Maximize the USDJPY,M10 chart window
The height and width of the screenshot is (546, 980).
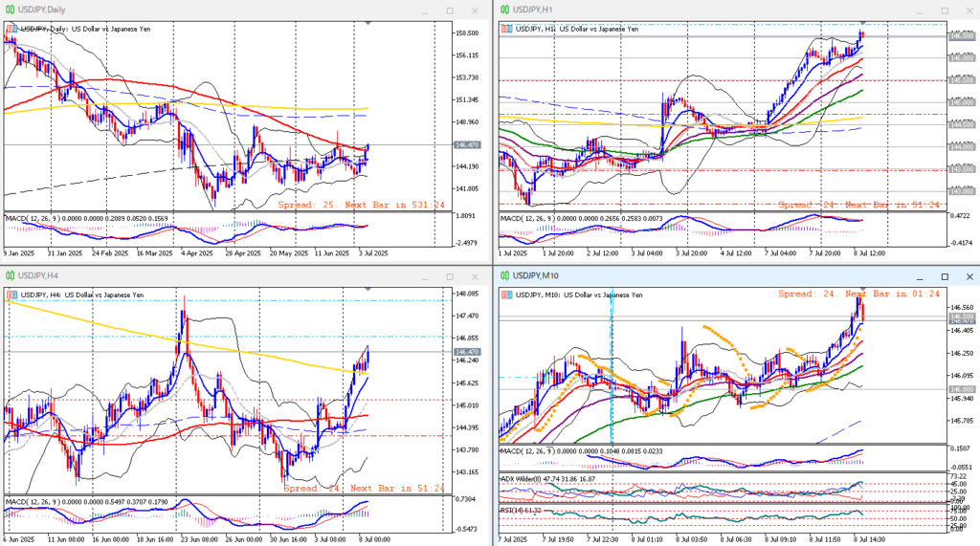(945, 276)
